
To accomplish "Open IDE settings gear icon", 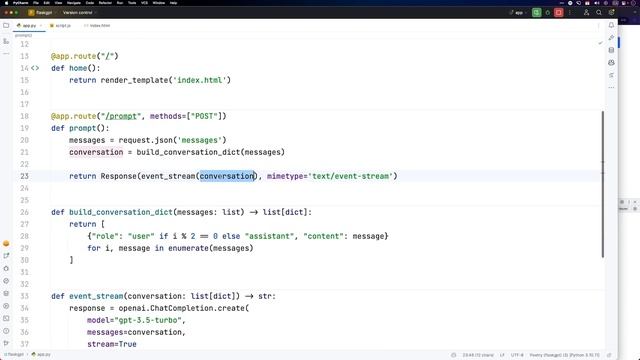I will (611, 13).
